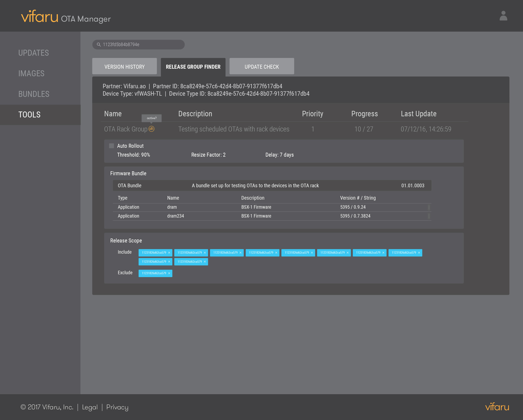Click the Vifaru OTA Manager logo in the header
Viewport: 523px width, 420px height.
(x=66, y=16)
